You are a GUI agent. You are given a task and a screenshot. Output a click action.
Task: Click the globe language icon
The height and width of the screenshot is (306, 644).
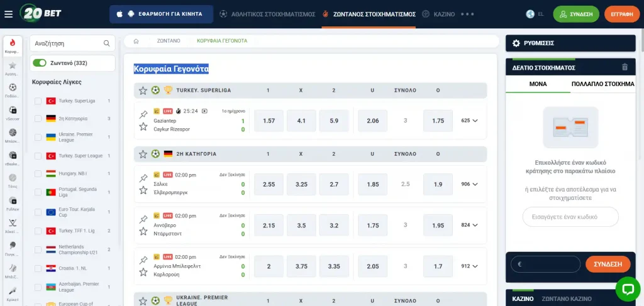[x=530, y=14]
